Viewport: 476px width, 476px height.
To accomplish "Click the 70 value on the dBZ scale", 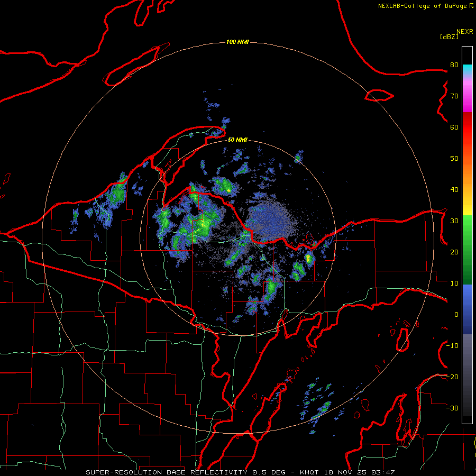I will coord(454,96).
